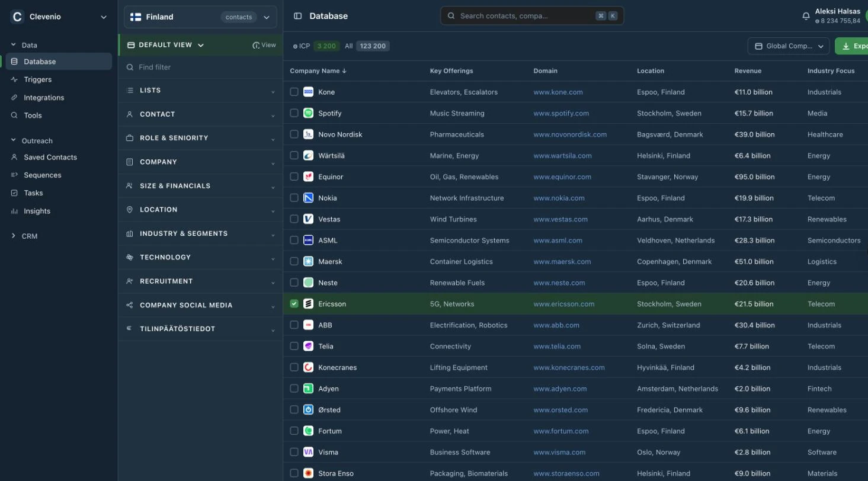Open Insights in the sidebar
Screen dimensions: 868x481
click(59, 211)
